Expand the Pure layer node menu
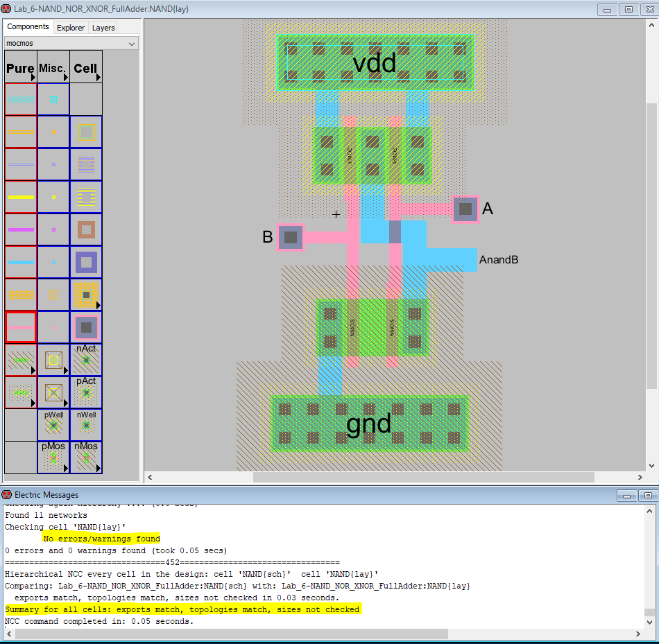659x644 pixels. 21,68
